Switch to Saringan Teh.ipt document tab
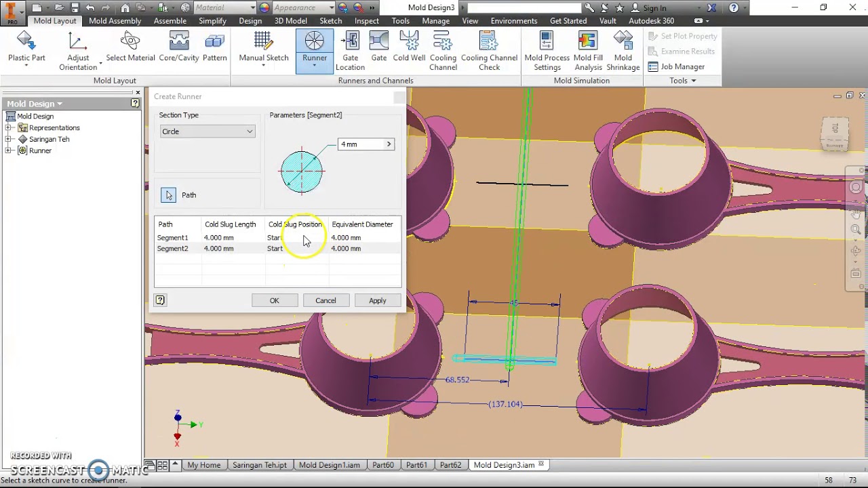Viewport: 868px width, 488px height. 260,465
